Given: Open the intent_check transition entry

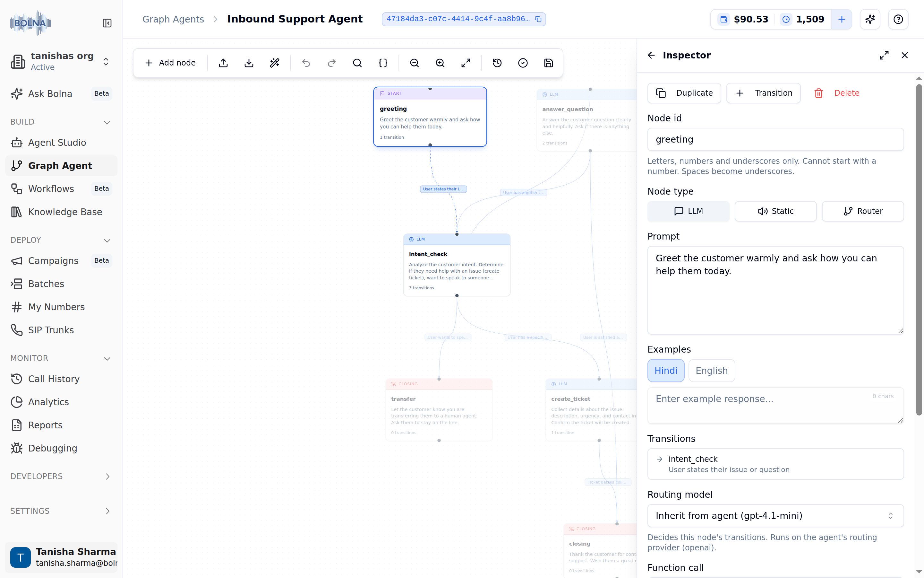Looking at the screenshot, I should tap(775, 464).
